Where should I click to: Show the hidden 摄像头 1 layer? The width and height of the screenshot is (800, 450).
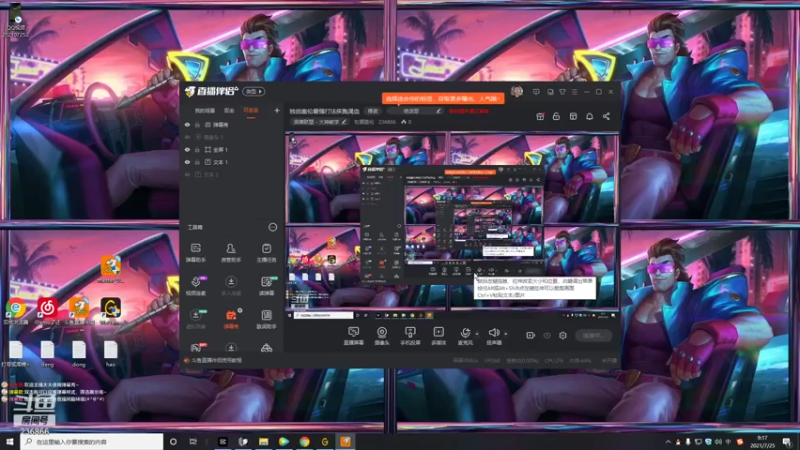[187, 137]
